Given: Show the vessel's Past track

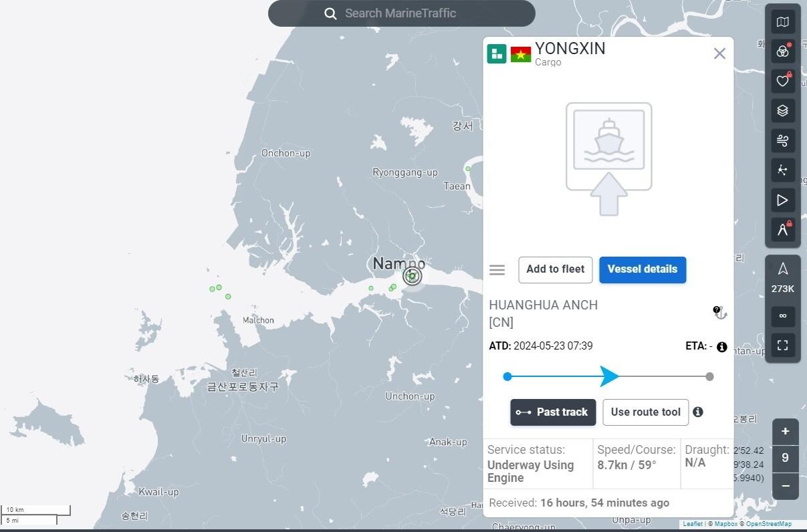Looking at the screenshot, I should [x=552, y=412].
